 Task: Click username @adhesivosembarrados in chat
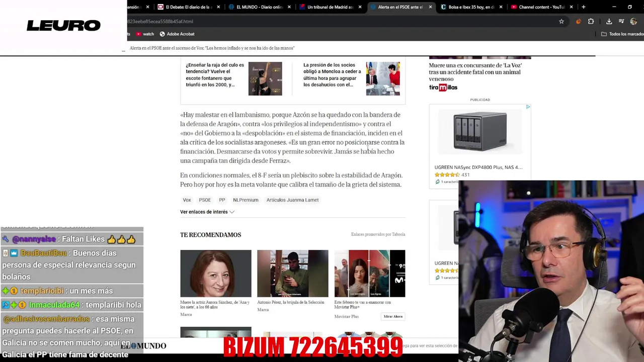46,319
